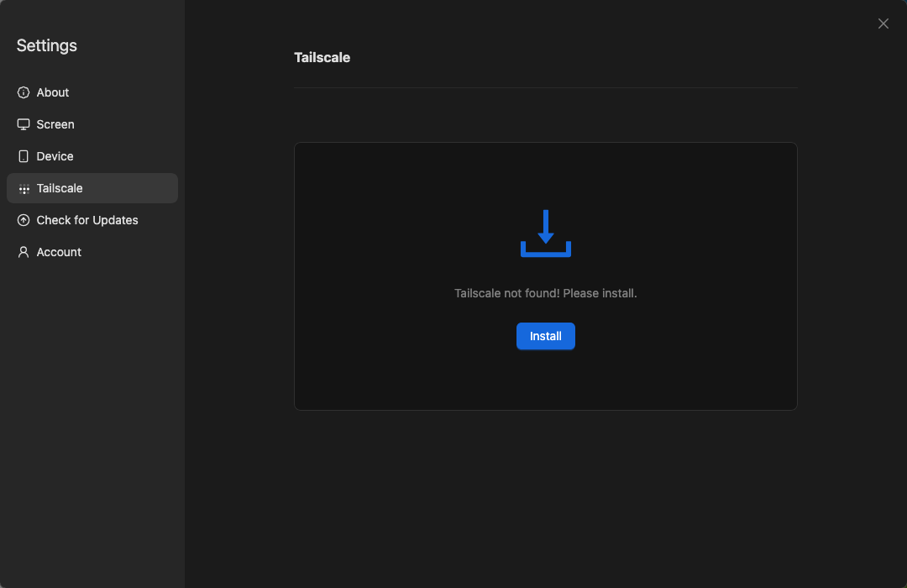Click the About info circle icon
907x588 pixels.
point(24,92)
